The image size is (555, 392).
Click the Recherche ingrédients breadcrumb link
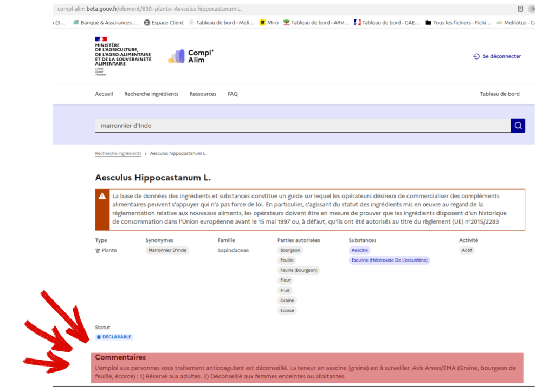click(x=118, y=154)
